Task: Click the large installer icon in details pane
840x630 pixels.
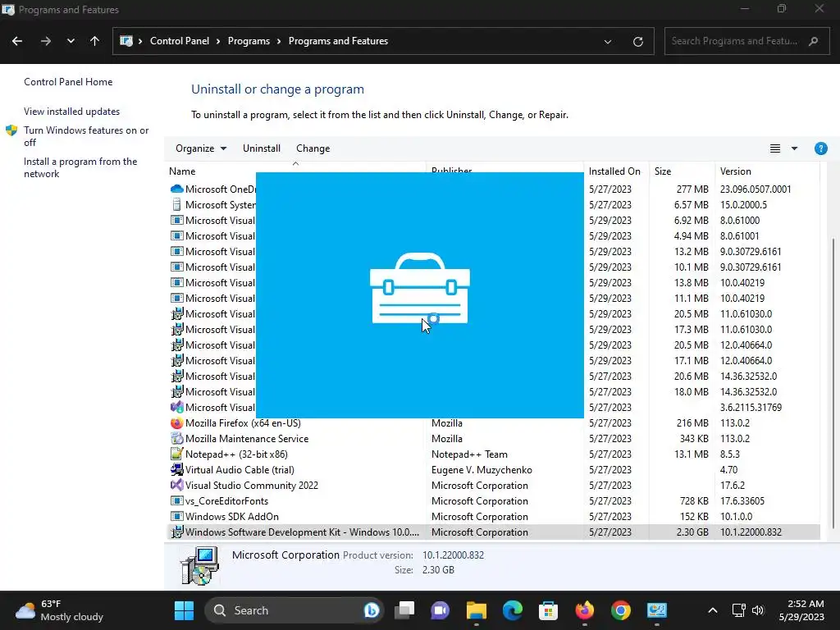Action: (x=200, y=565)
